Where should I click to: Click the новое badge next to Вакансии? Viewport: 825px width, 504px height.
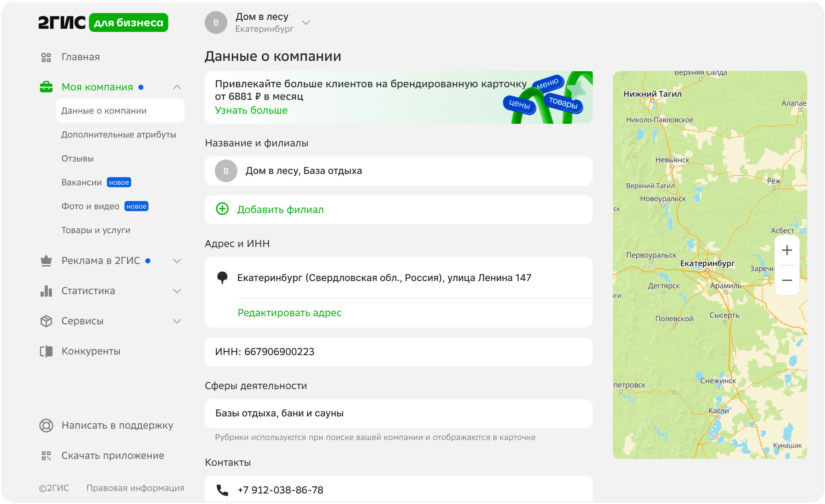[x=119, y=182]
